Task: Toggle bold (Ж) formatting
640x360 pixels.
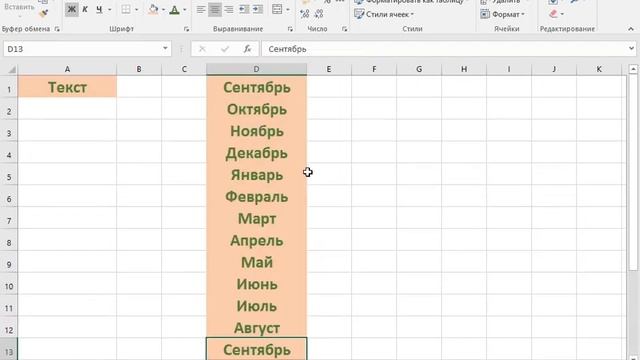Action: 71,9
